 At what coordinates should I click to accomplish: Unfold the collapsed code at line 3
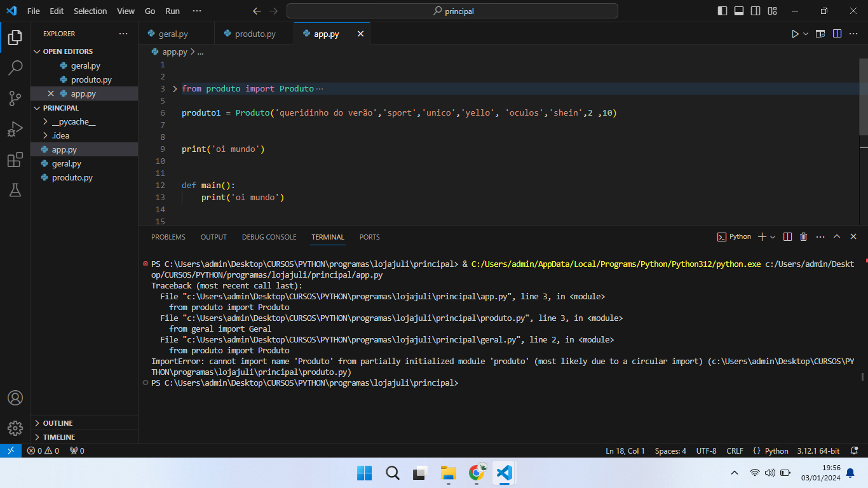tap(175, 88)
